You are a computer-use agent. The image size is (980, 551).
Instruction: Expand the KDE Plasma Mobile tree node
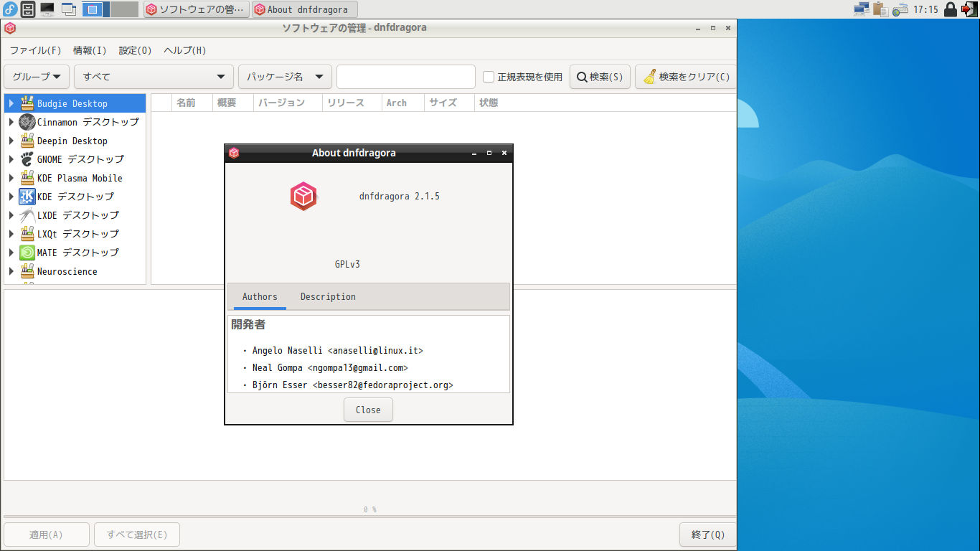pyautogui.click(x=11, y=178)
